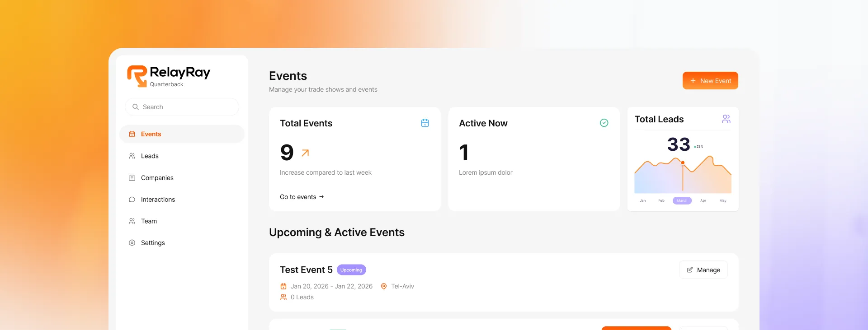Click the edit pencil icon on Manage button
Image resolution: width=868 pixels, height=330 pixels.
[690, 270]
